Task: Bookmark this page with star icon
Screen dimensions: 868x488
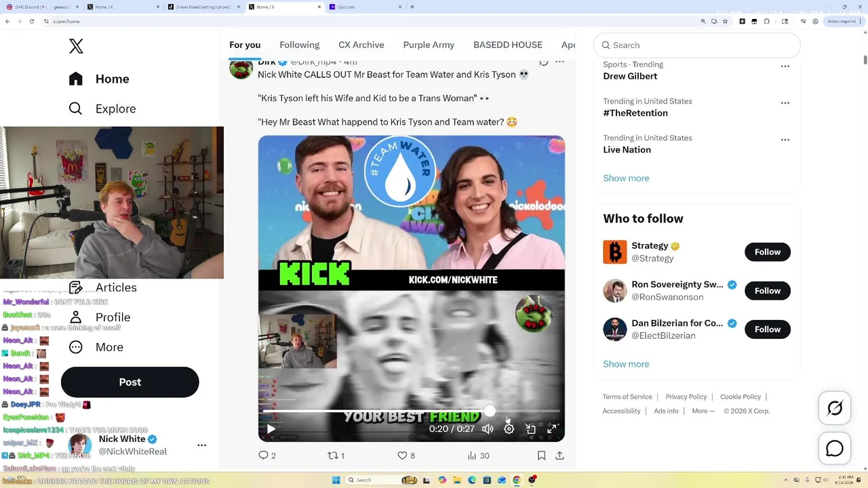Action: [726, 22]
